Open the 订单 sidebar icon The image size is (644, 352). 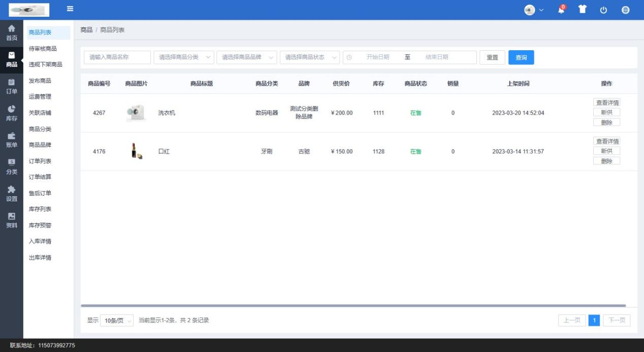(11, 86)
